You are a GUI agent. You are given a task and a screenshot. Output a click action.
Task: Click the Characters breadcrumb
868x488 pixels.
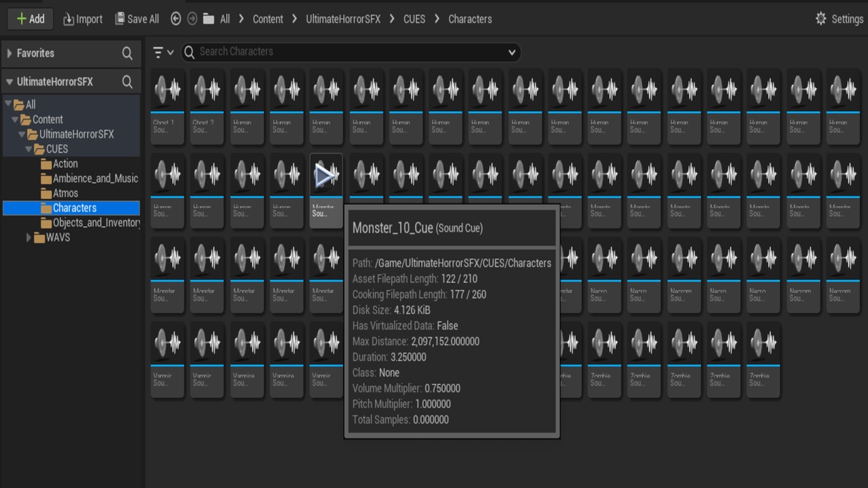tap(470, 19)
